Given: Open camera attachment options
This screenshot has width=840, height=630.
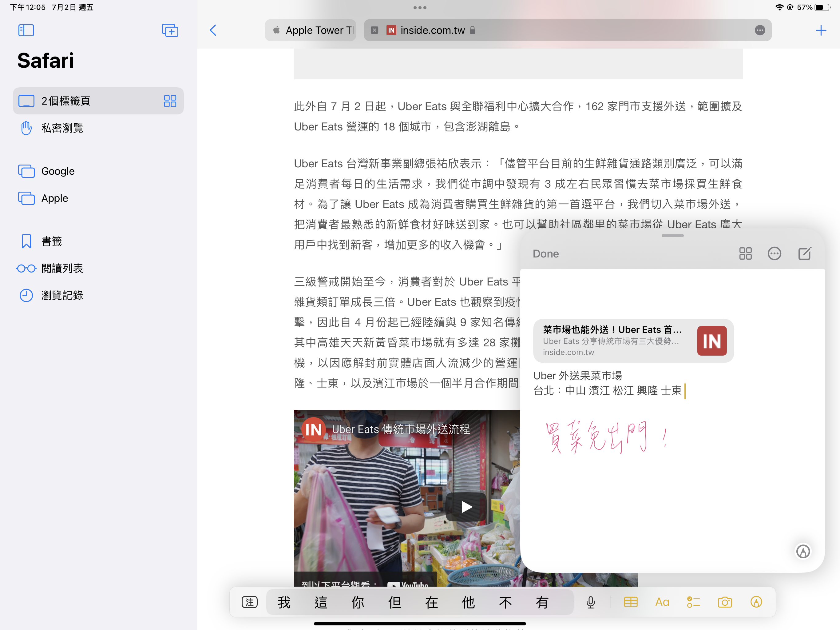Looking at the screenshot, I should [x=725, y=602].
